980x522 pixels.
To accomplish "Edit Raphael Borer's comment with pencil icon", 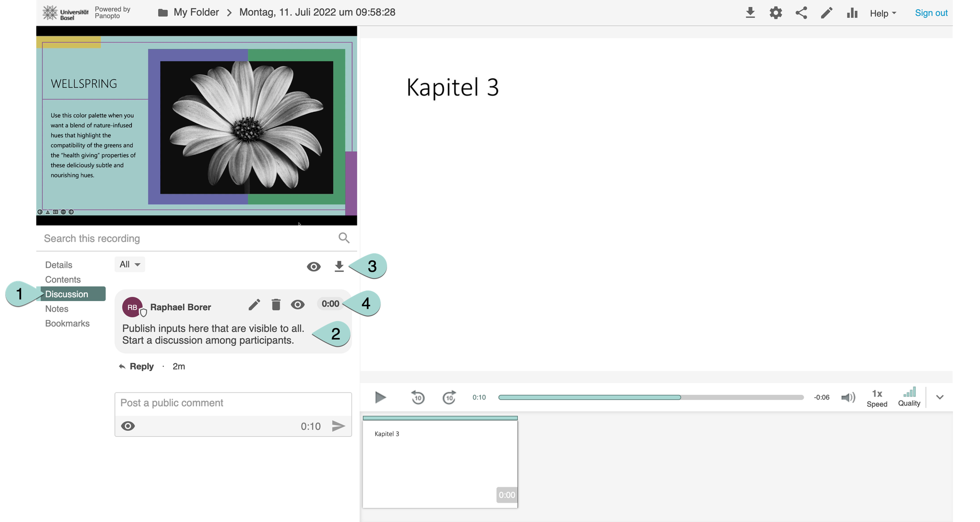I will coord(254,305).
